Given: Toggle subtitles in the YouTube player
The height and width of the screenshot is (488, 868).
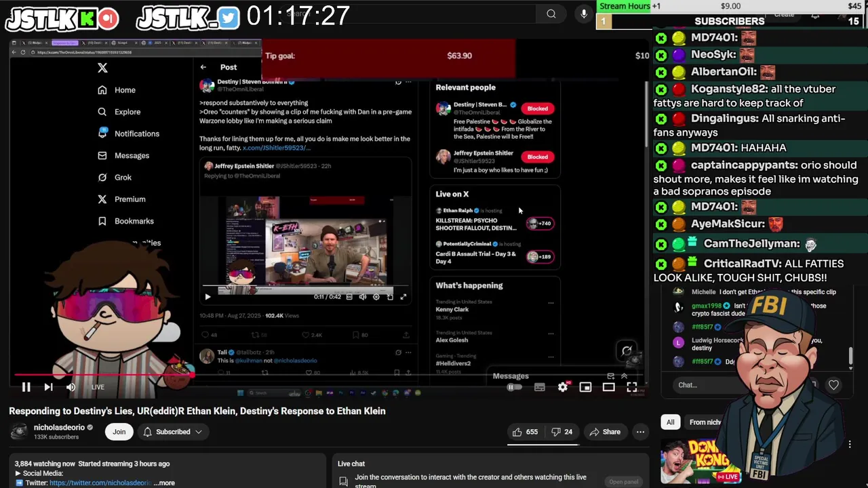Looking at the screenshot, I should coord(539,387).
